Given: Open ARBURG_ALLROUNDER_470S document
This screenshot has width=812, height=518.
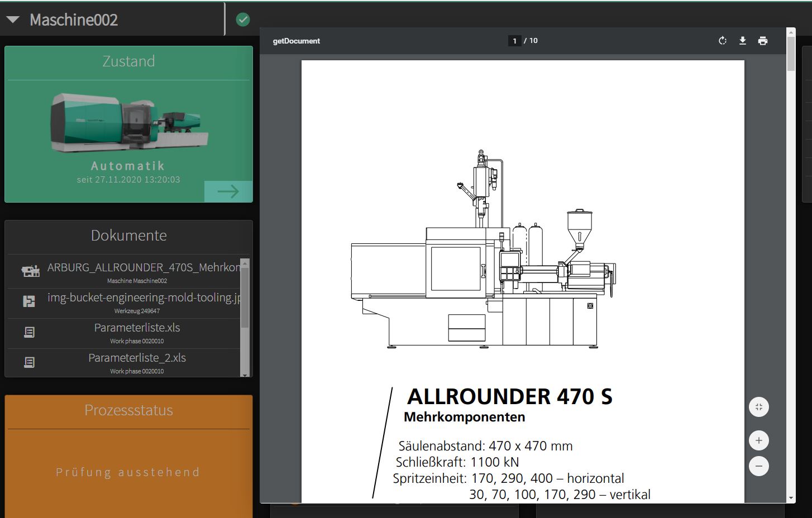Looking at the screenshot, I should point(144,267).
